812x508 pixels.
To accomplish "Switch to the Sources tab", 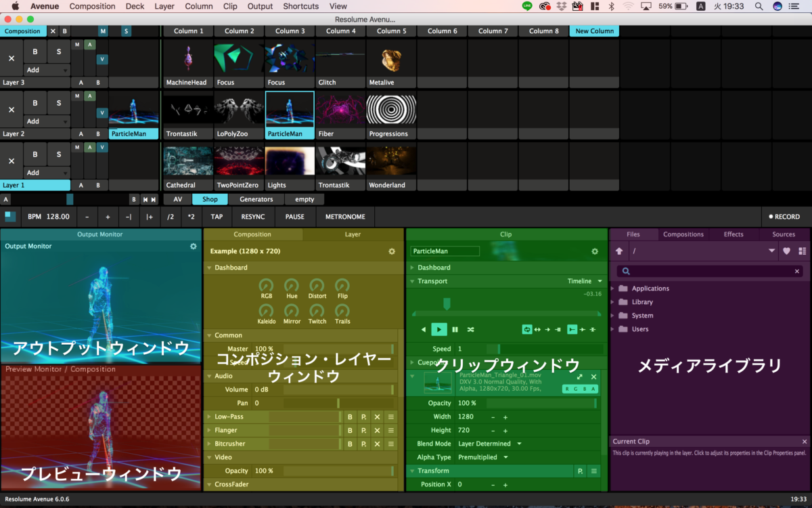I will [784, 234].
